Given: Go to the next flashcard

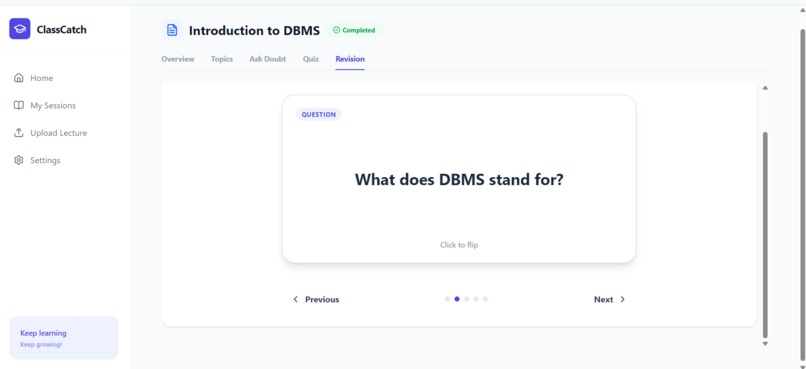Looking at the screenshot, I should (x=610, y=299).
